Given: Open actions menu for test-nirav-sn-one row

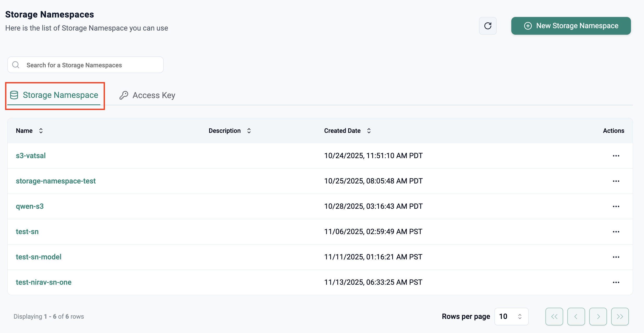Looking at the screenshot, I should [x=616, y=282].
